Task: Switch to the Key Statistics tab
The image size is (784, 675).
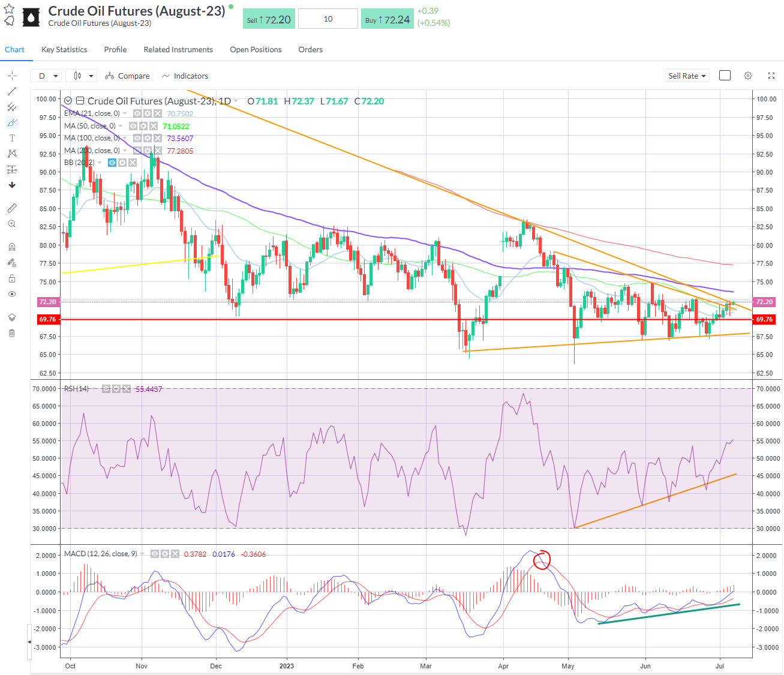Action: [x=64, y=50]
